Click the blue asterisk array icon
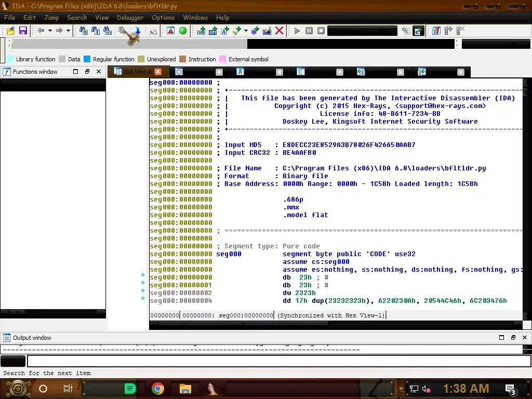Screen dimensions: 532x399 tap(255, 31)
